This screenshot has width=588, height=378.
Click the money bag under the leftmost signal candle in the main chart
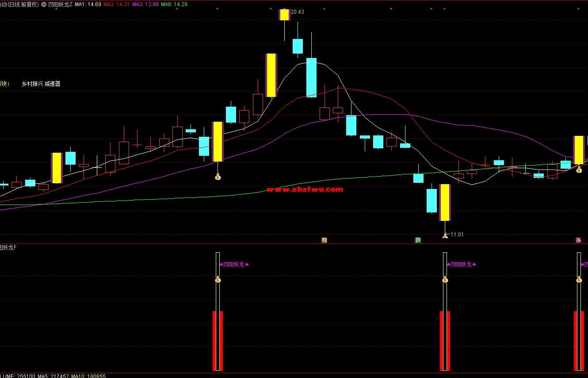(x=218, y=177)
